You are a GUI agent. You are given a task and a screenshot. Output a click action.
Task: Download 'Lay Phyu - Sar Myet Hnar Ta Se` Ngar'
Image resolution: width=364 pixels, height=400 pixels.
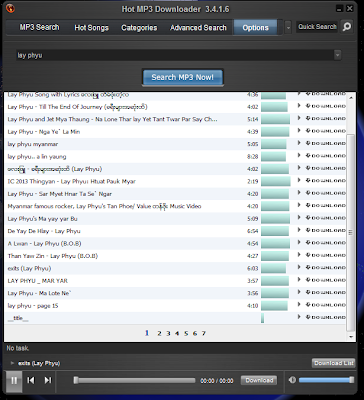[326, 193]
